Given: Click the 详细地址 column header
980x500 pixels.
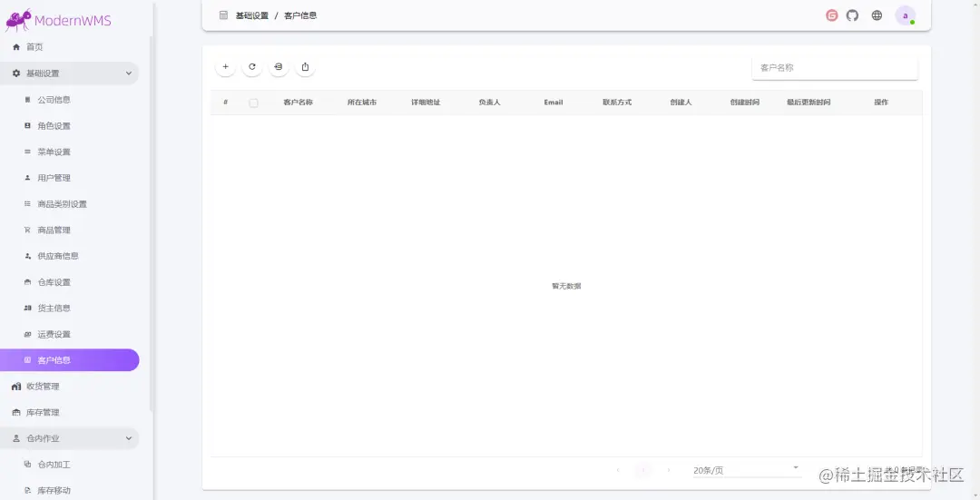Looking at the screenshot, I should (426, 103).
